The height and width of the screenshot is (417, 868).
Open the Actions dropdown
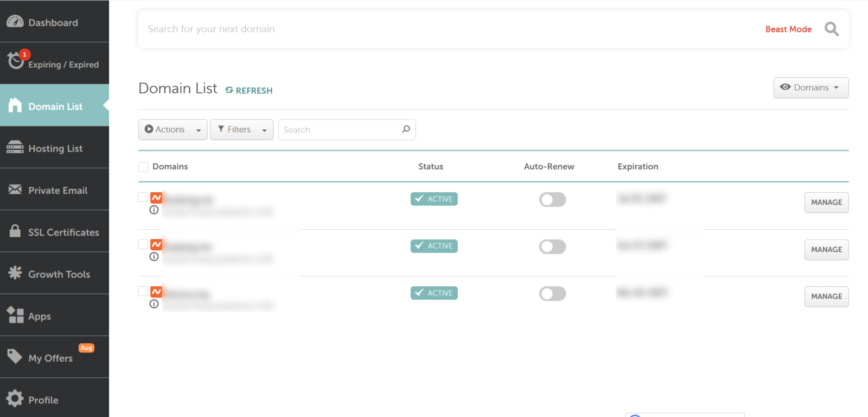(173, 130)
